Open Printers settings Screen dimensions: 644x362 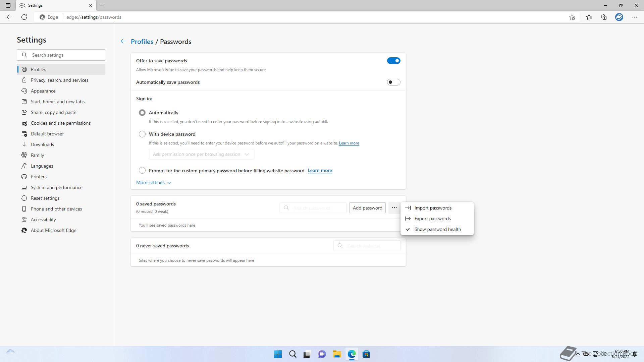(x=61, y=177)
